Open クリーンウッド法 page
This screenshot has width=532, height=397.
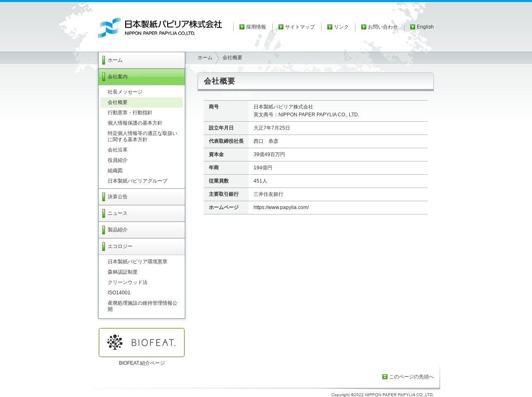point(128,282)
